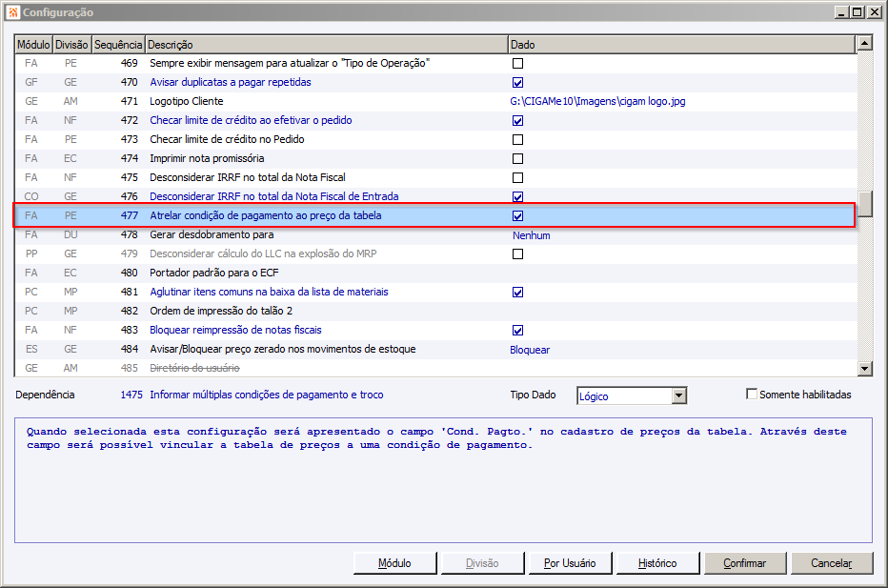This screenshot has width=888, height=588.
Task: Open the Histórico button
Action: pyautogui.click(x=657, y=563)
